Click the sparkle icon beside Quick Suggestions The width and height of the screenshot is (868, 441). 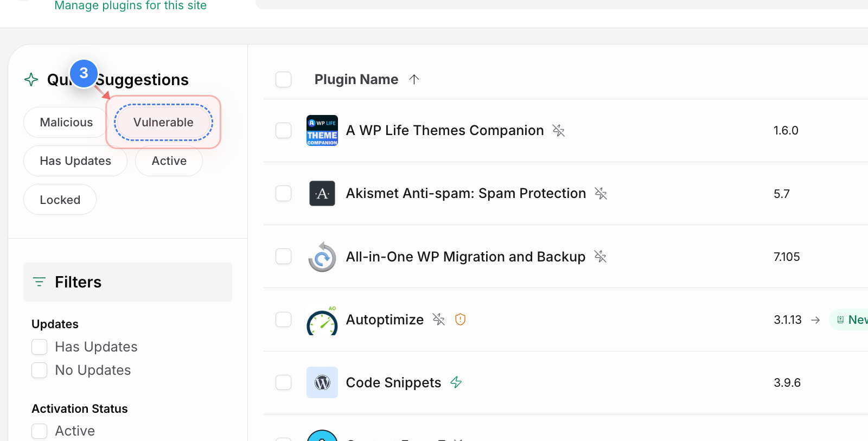pyautogui.click(x=31, y=80)
